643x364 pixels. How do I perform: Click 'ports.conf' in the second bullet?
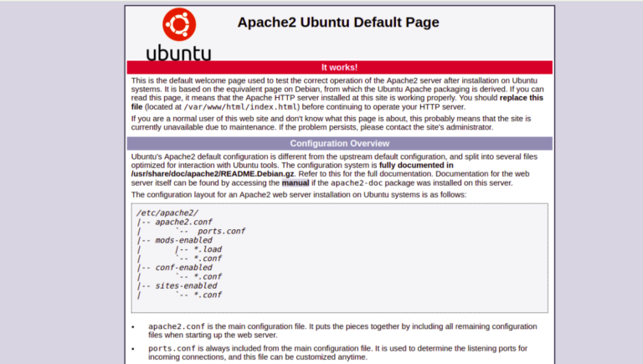tap(172, 348)
